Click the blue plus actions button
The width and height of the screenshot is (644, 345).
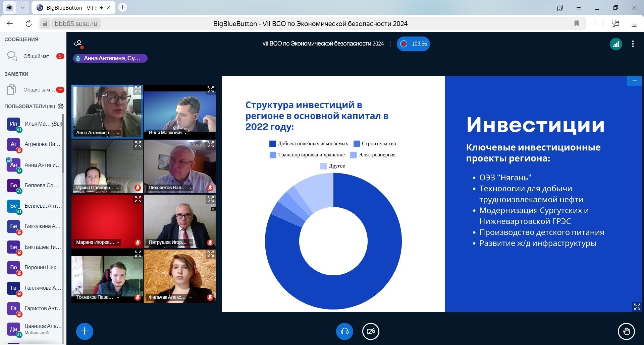point(85,331)
